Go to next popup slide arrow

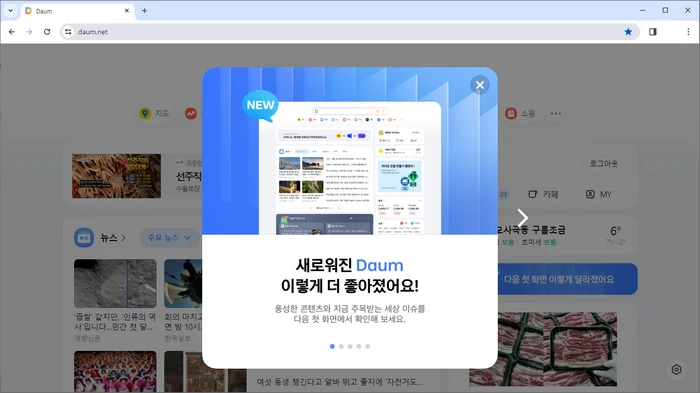pyautogui.click(x=523, y=218)
